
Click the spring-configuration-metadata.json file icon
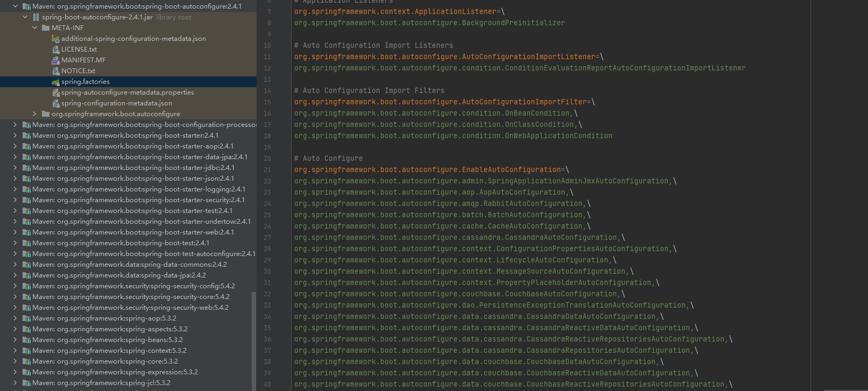[x=55, y=103]
